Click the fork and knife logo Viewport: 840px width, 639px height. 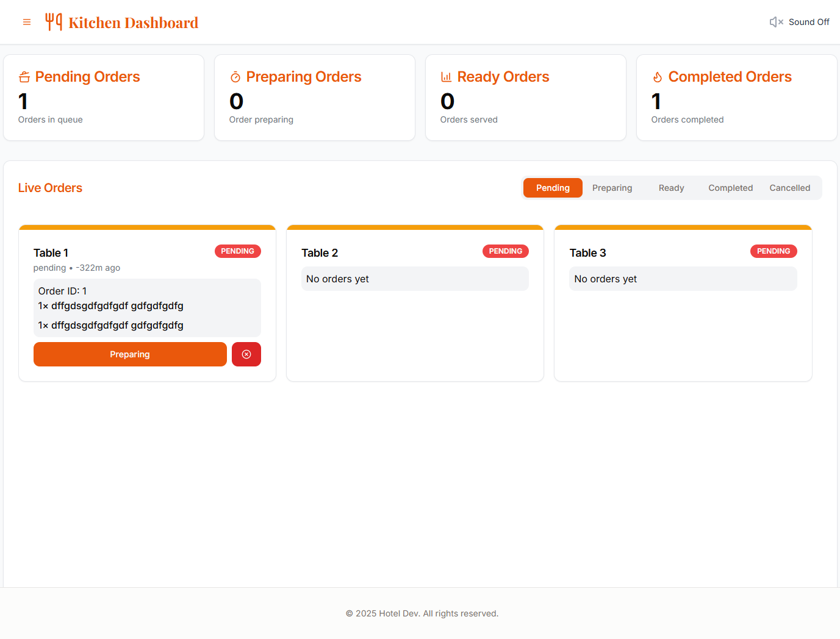(x=54, y=21)
